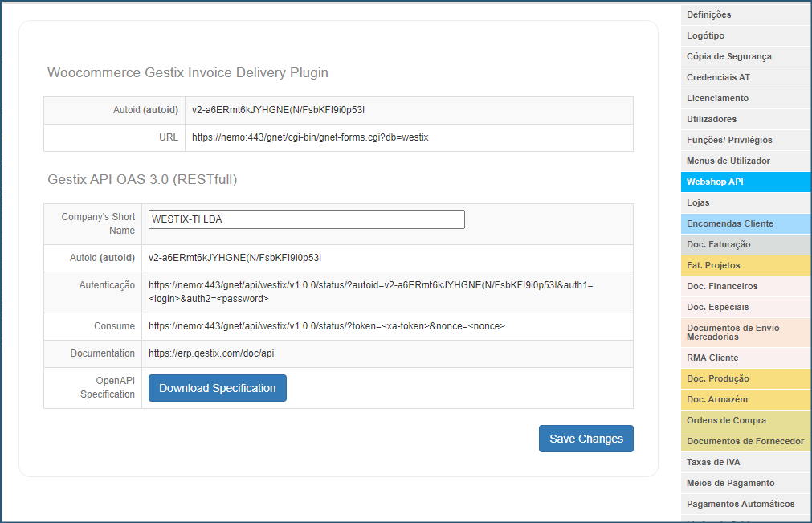Open Ordens de Compra page

pos(745,420)
